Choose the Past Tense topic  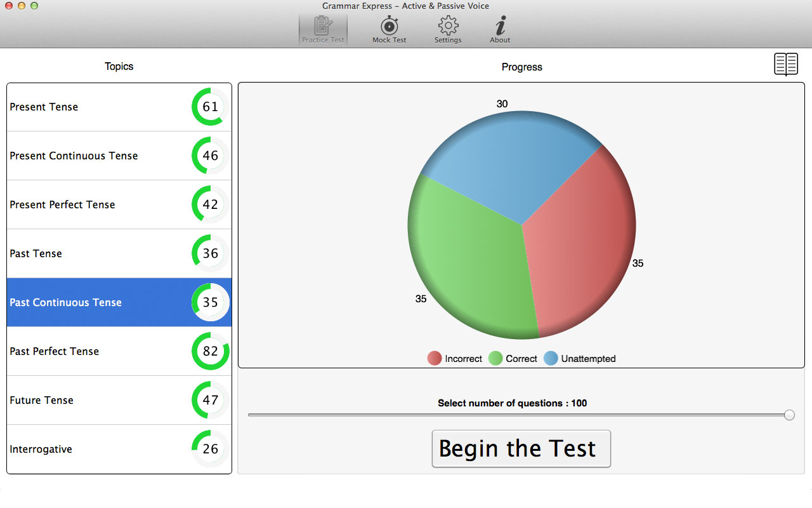[x=36, y=253]
